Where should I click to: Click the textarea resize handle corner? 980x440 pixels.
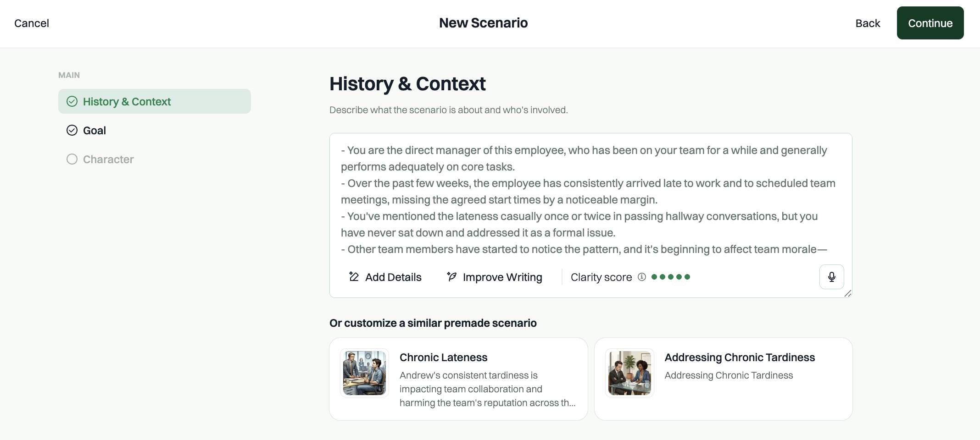(847, 293)
